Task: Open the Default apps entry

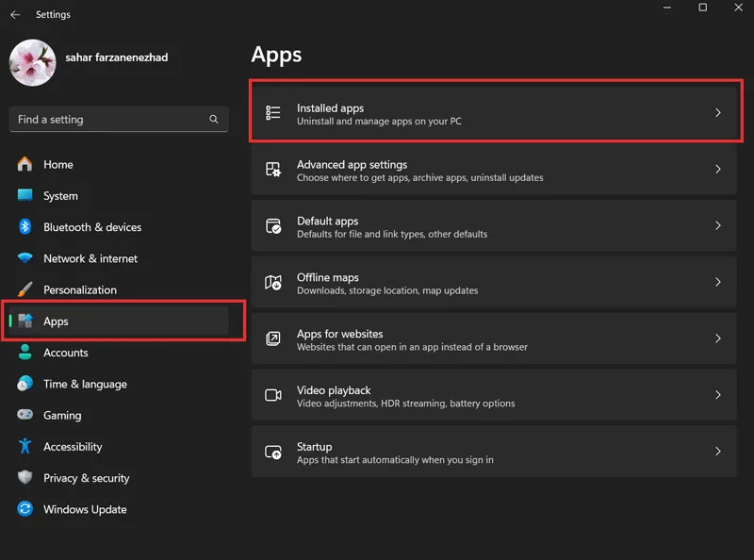Action: point(494,226)
